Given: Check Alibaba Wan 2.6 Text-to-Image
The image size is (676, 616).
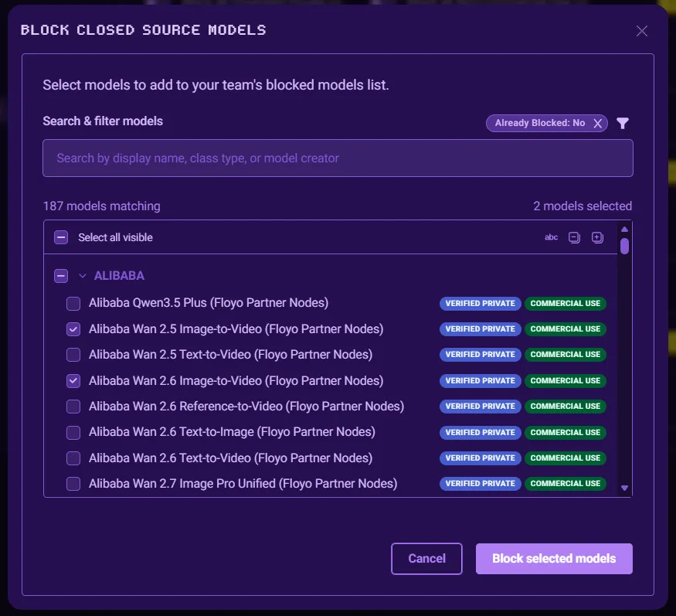Looking at the screenshot, I should pyautogui.click(x=73, y=432).
